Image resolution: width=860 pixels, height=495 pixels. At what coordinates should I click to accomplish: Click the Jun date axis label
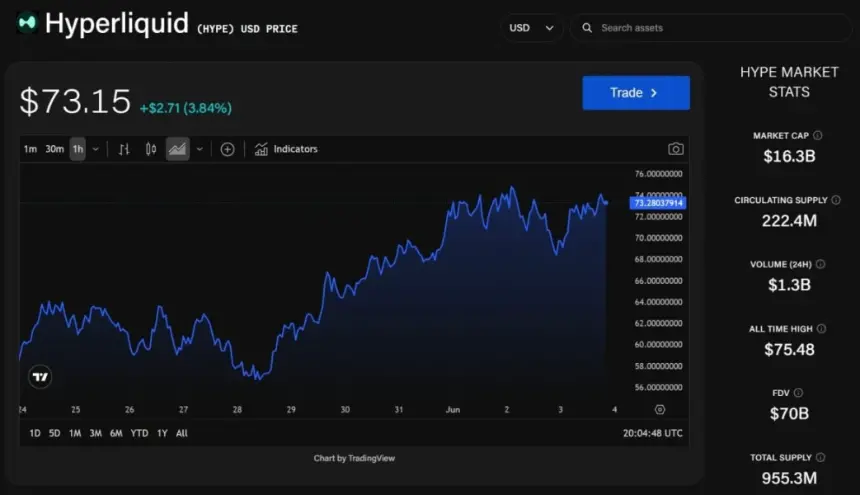[452, 409]
